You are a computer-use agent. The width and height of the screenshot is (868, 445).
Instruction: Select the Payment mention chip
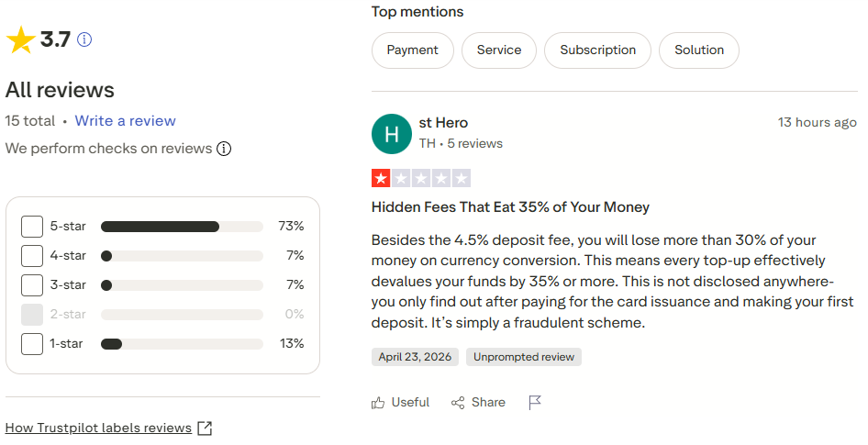click(412, 50)
